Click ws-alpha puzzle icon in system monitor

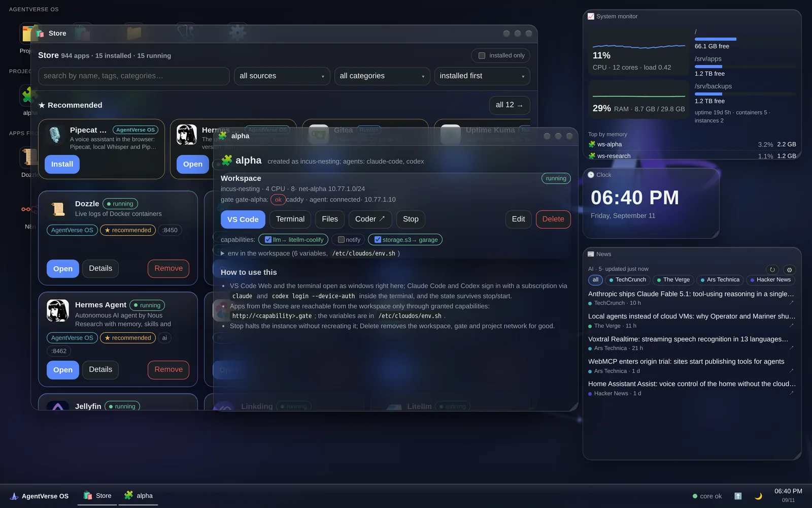(592, 144)
